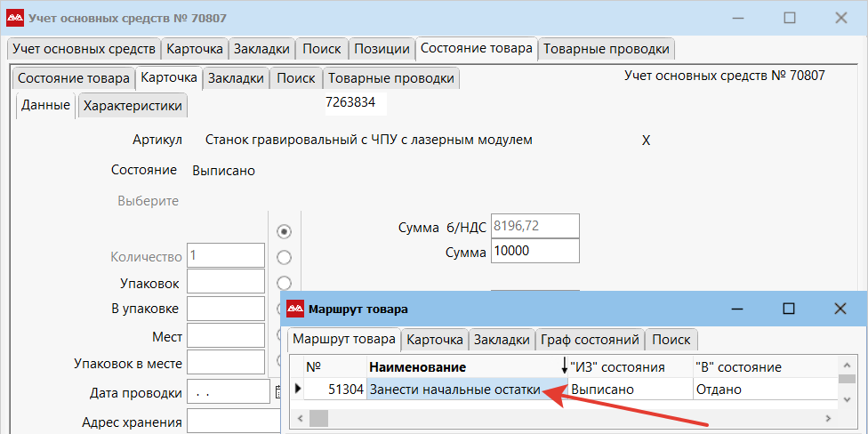Click into the Сумма input field with 10000
The height and width of the screenshot is (434, 868).
535,252
